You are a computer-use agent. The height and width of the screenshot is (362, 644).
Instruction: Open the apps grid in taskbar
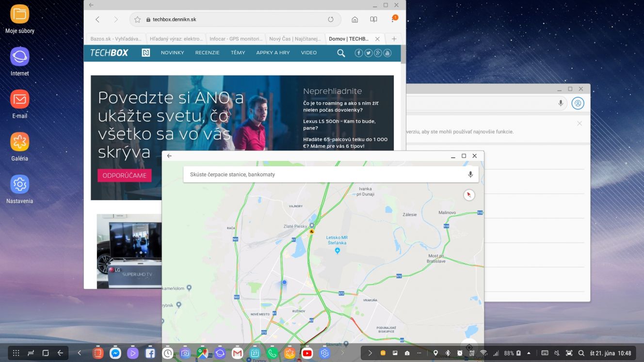pyautogui.click(x=16, y=353)
